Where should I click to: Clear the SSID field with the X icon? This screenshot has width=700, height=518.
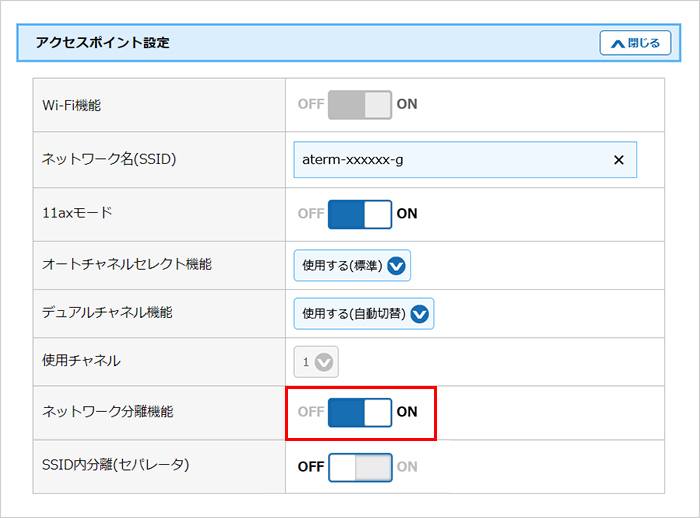point(618,160)
